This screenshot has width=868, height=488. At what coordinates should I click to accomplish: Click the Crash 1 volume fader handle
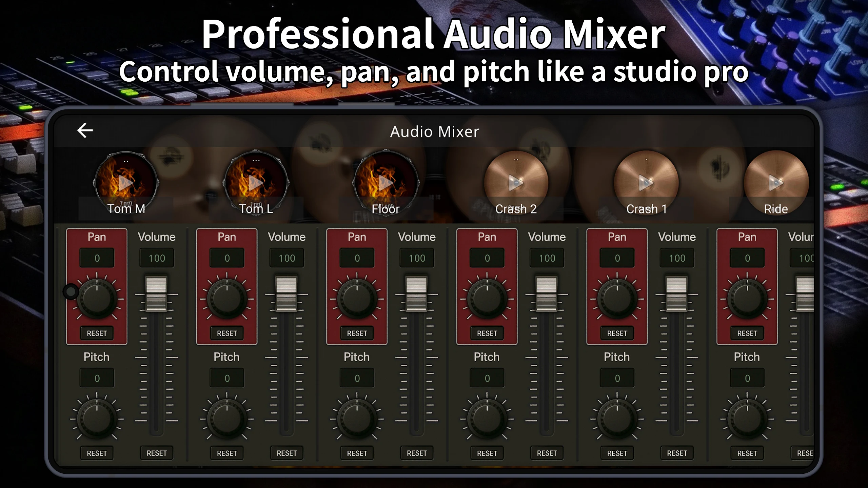tap(676, 293)
